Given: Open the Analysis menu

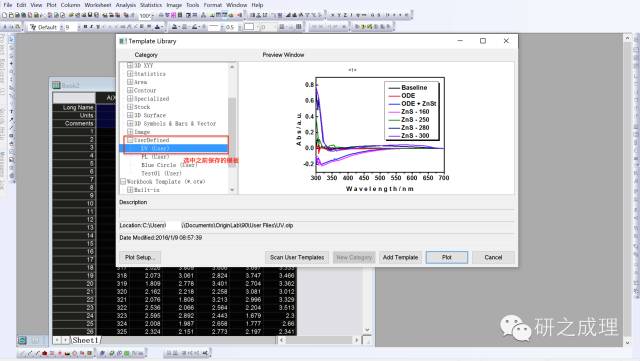Looking at the screenshot, I should (x=126, y=5).
